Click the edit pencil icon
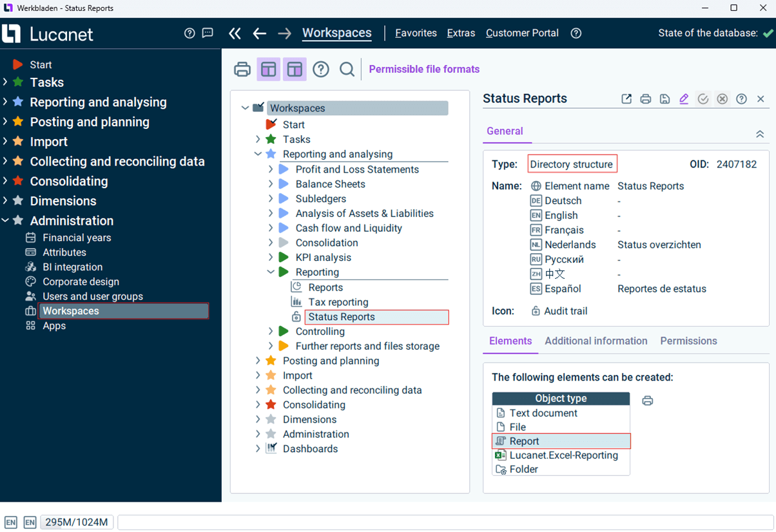Image resolution: width=776 pixels, height=532 pixels. (x=684, y=99)
